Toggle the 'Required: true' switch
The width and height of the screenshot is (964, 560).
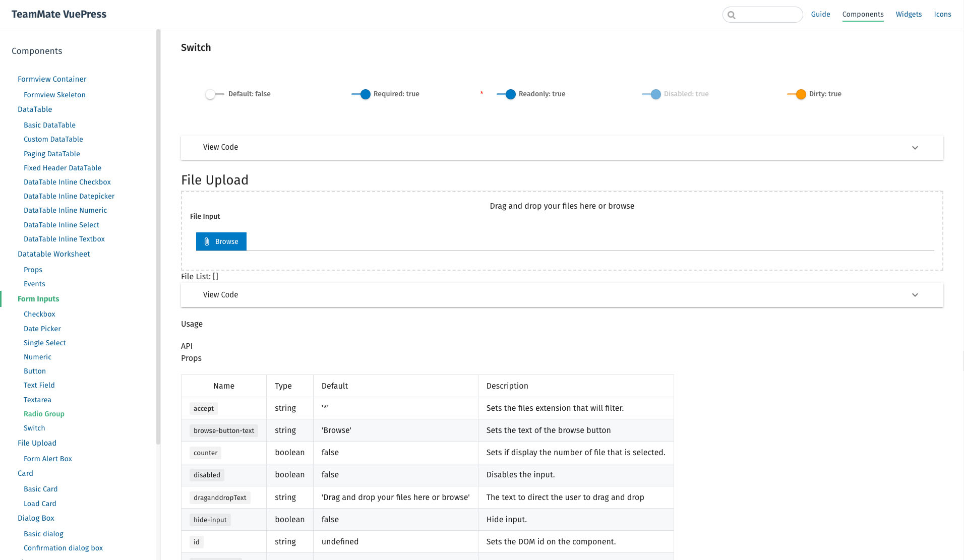[361, 94]
